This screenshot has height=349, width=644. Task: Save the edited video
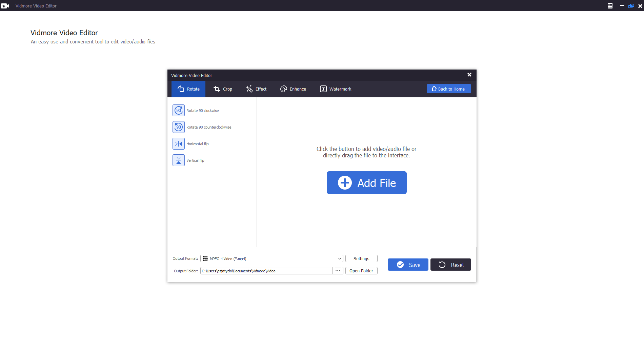408,265
